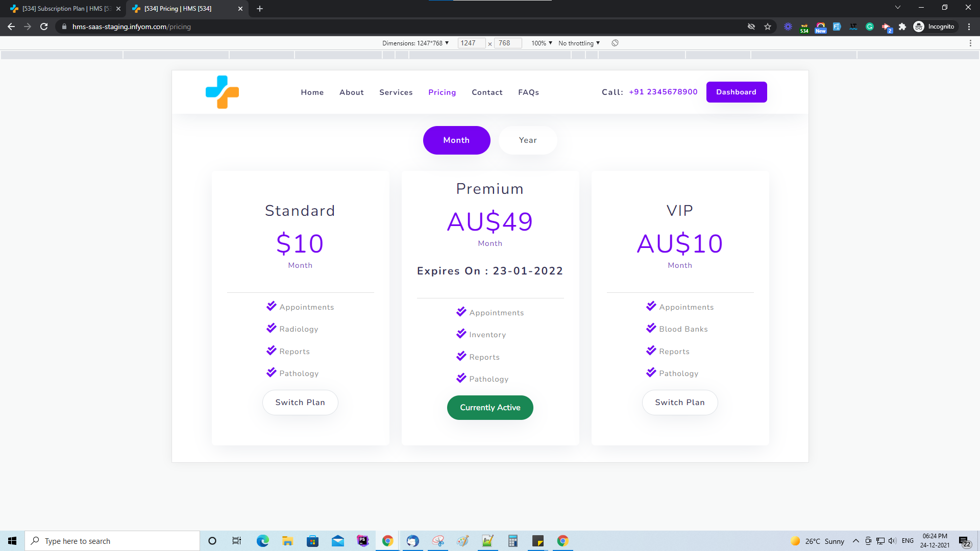
Task: Click the phone number link +91 2345678900
Action: 663,92
